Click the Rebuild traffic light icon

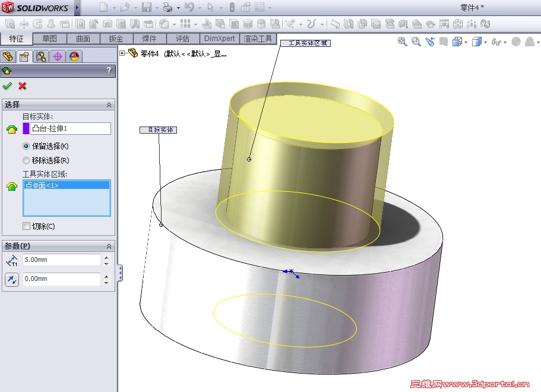click(x=232, y=7)
